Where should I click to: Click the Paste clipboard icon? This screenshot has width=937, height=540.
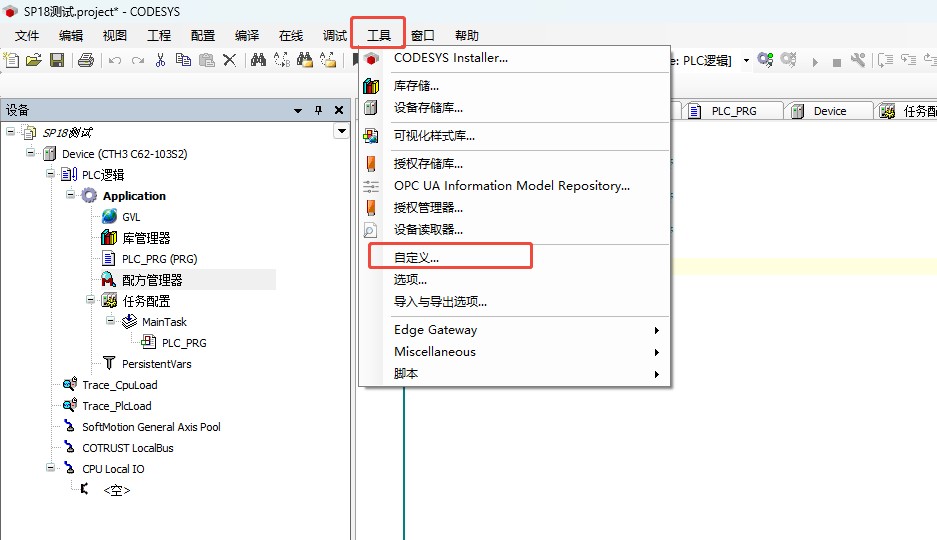tap(207, 60)
